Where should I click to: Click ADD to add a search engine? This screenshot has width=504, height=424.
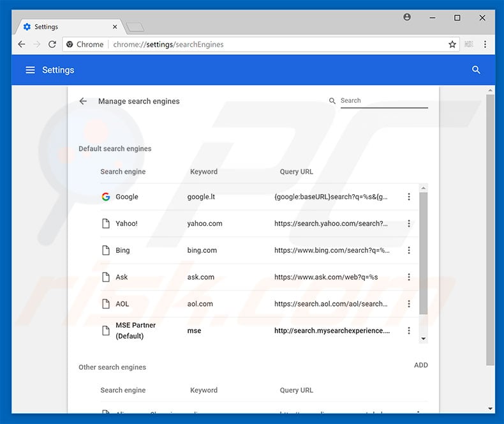pos(421,365)
